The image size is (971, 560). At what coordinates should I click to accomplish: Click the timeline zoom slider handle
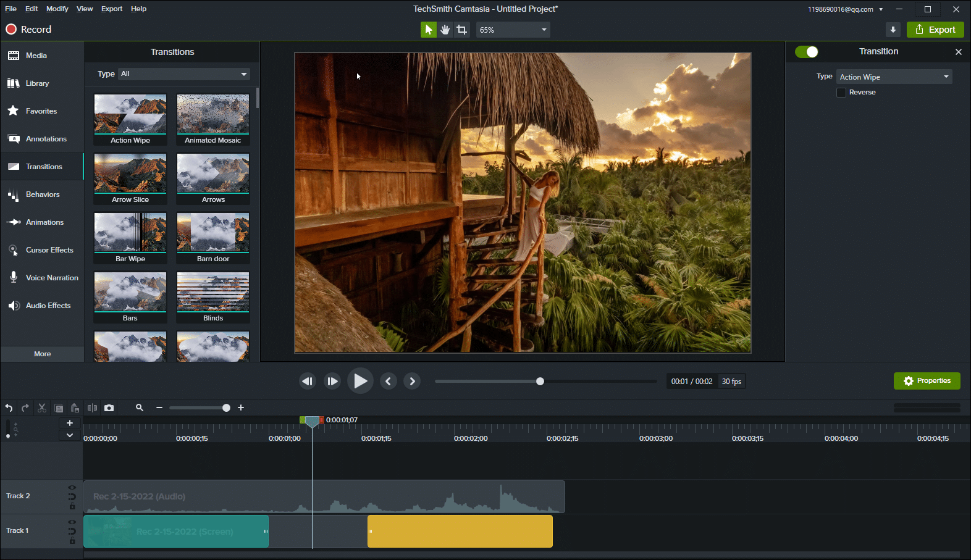[x=226, y=407]
